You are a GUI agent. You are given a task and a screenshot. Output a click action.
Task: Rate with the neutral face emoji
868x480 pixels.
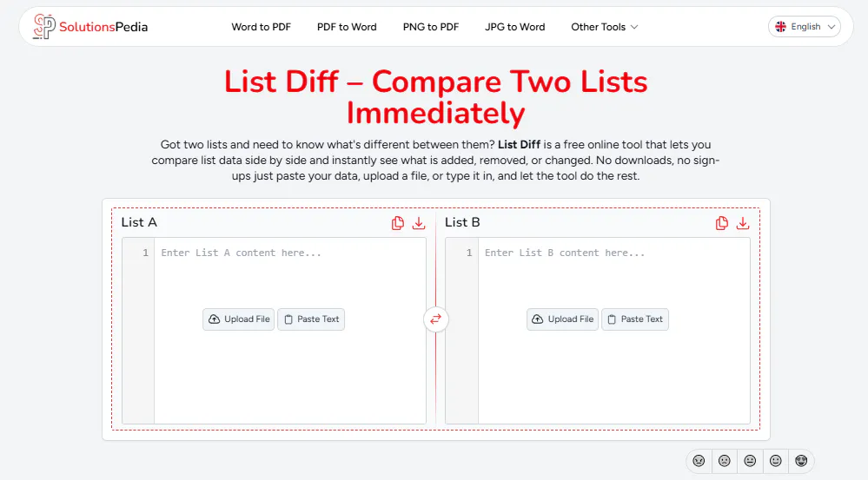(x=750, y=461)
